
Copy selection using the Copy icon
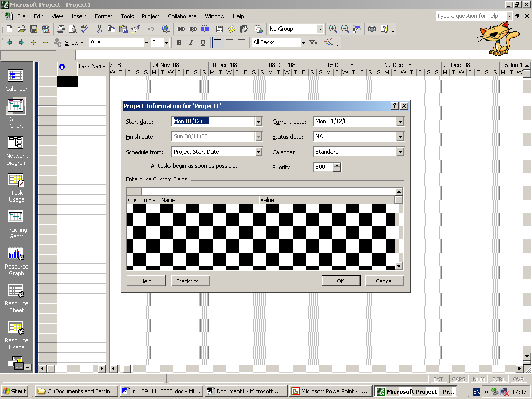(x=111, y=29)
